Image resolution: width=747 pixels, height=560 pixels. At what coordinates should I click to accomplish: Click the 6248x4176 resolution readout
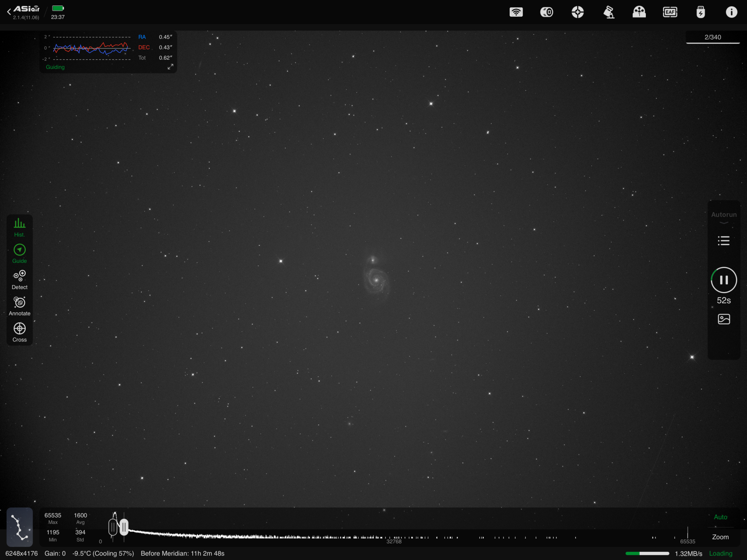[21, 553]
